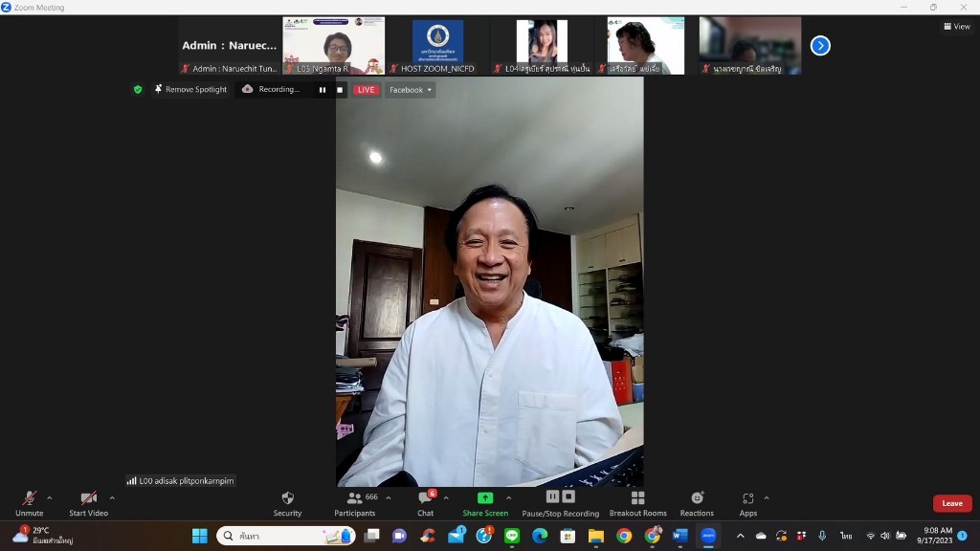The image size is (980, 551).
Task: Click the volume icon in system tray
Action: click(885, 536)
